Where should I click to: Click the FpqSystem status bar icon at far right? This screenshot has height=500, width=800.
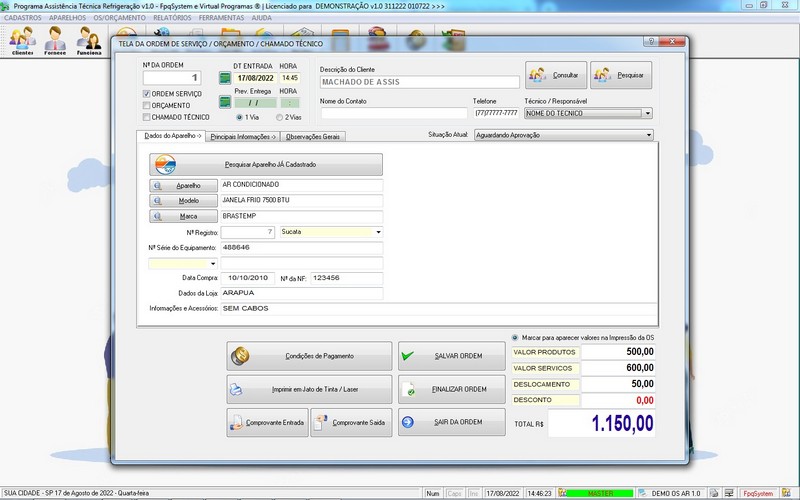tap(786, 493)
